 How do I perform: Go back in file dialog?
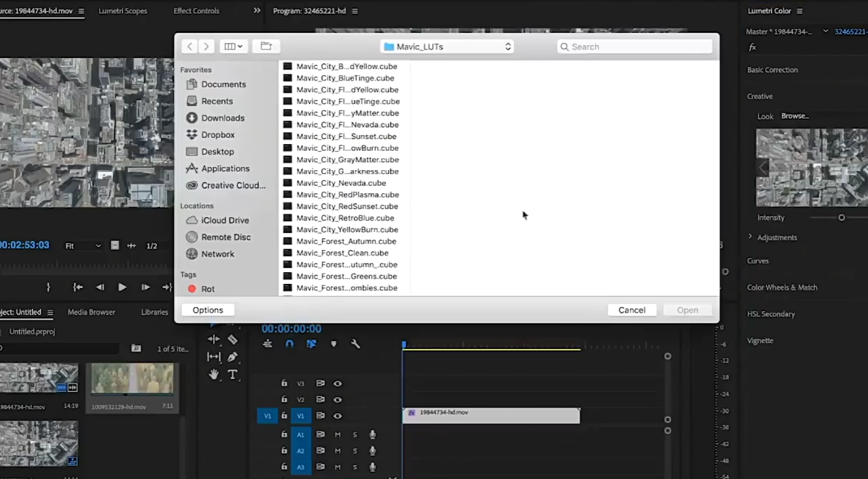[190, 46]
